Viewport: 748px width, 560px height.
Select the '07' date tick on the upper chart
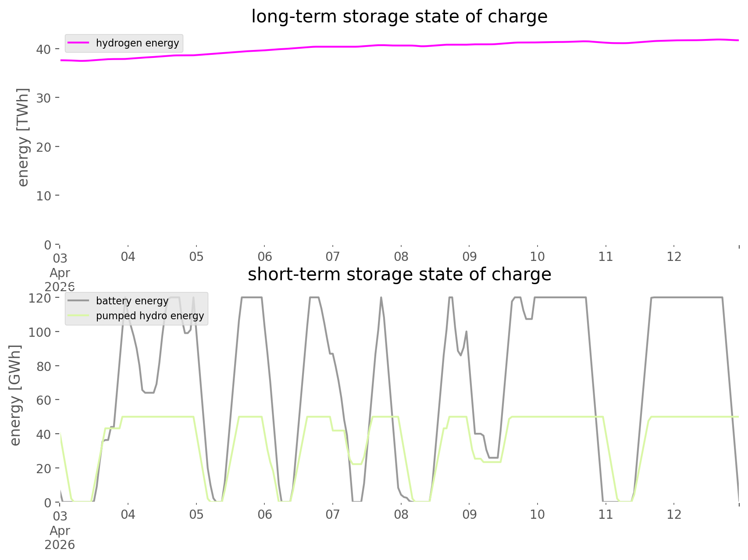(x=333, y=257)
